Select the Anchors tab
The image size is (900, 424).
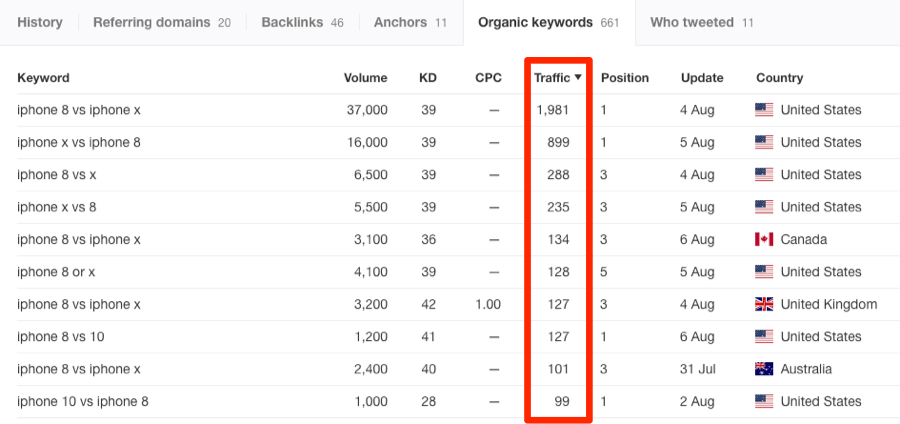point(410,22)
